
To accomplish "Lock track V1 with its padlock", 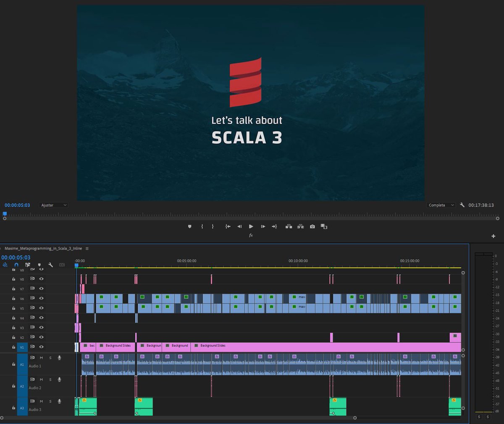I will coord(13,347).
